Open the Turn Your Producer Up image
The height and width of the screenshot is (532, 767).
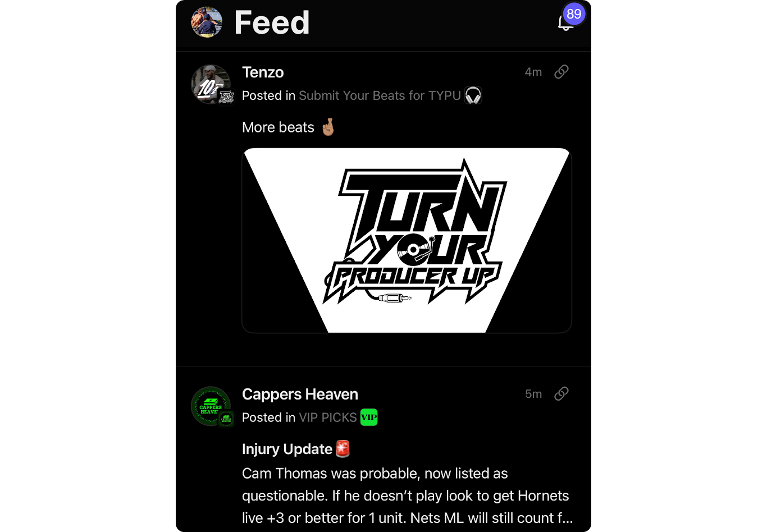(x=407, y=240)
